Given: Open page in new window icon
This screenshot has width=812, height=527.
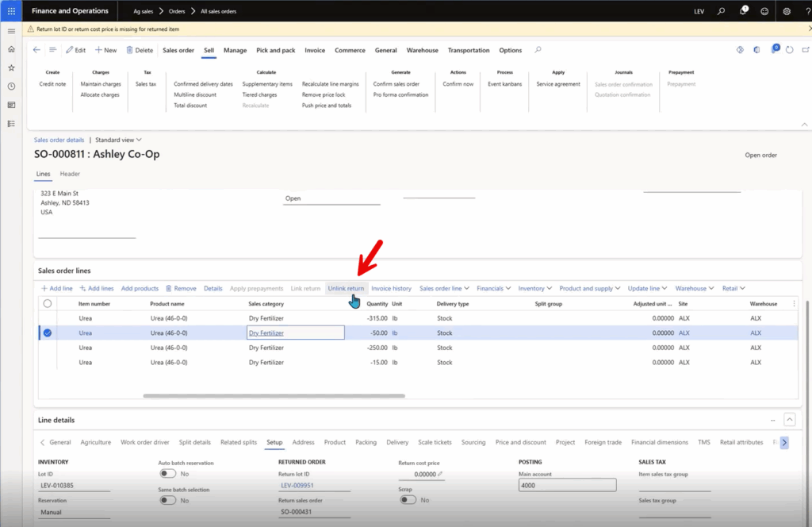Looking at the screenshot, I should click(x=806, y=50).
